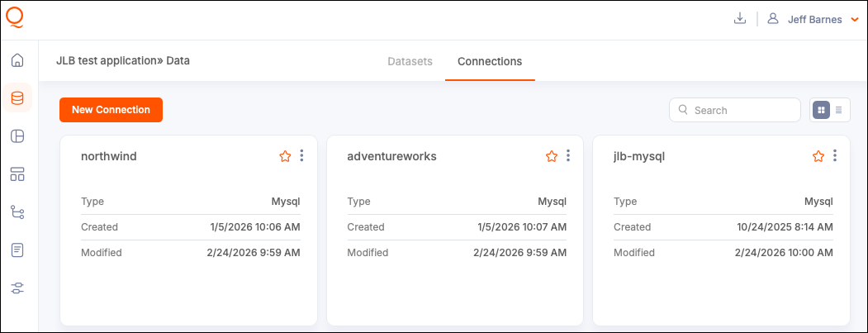The height and width of the screenshot is (333, 868).
Task: Favorite the northwind connection star
Action: pyautogui.click(x=285, y=156)
